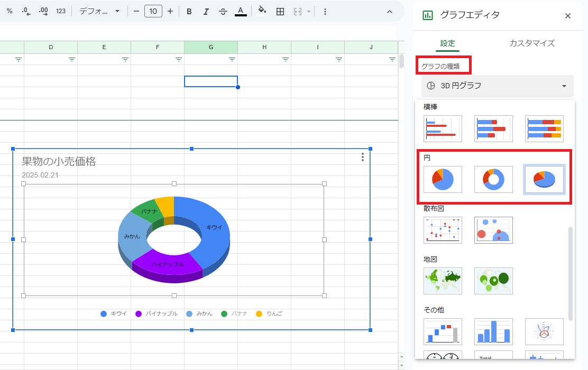
Task: Open filter for column I
Action: (338, 59)
